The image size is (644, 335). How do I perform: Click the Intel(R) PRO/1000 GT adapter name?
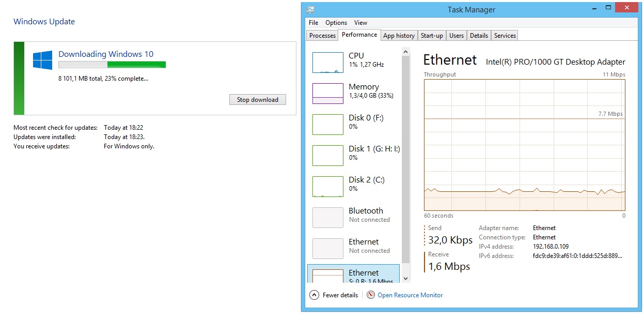[x=556, y=62]
